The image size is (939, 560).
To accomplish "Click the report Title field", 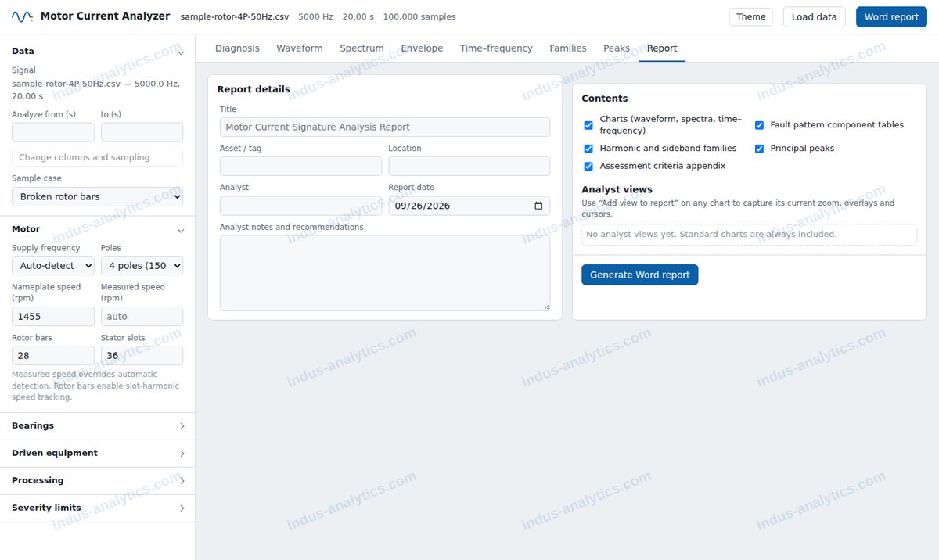I will [x=385, y=127].
